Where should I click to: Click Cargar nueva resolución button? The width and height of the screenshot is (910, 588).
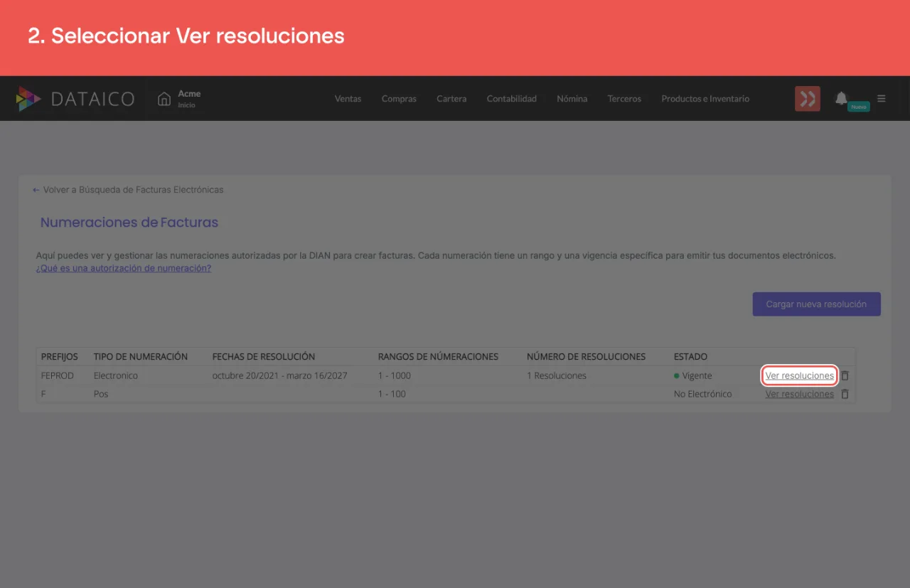[816, 304]
